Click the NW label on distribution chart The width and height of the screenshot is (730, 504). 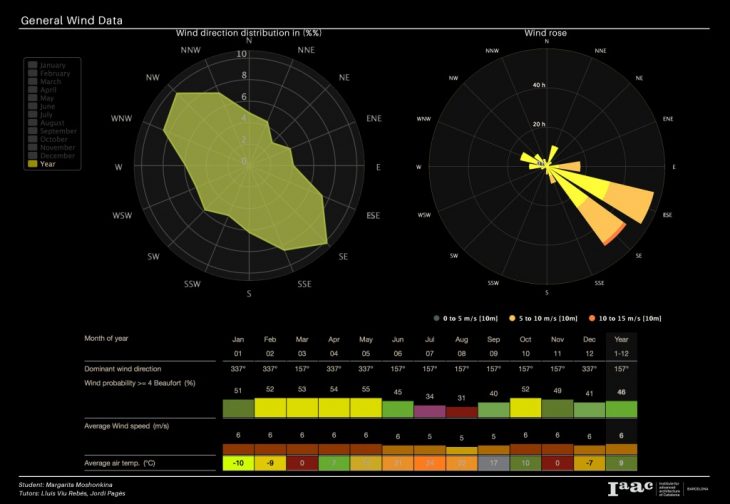(x=152, y=77)
